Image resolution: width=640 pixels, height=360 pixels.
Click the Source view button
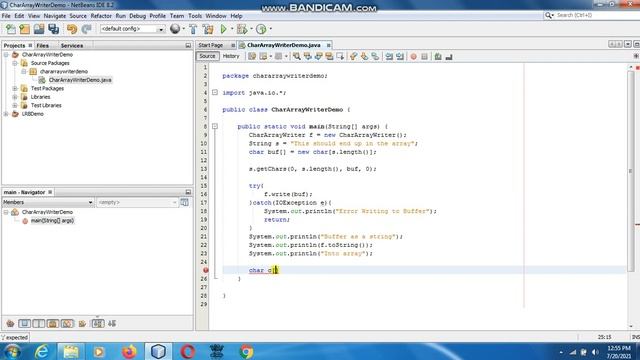click(x=207, y=56)
